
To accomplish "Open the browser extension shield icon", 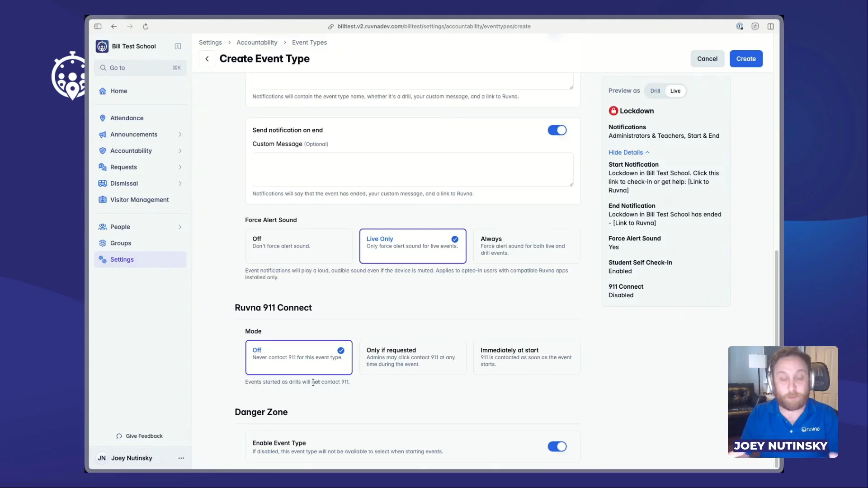I will pos(740,26).
